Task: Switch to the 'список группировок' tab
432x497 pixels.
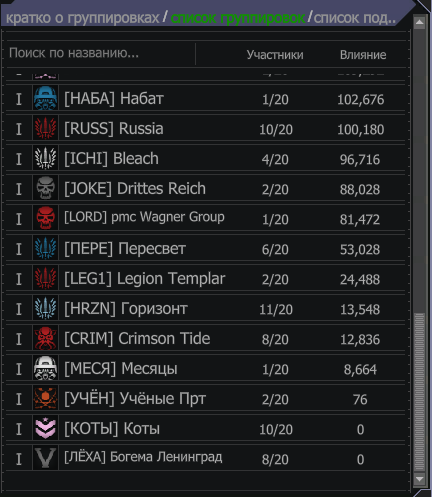Action: 238,18
